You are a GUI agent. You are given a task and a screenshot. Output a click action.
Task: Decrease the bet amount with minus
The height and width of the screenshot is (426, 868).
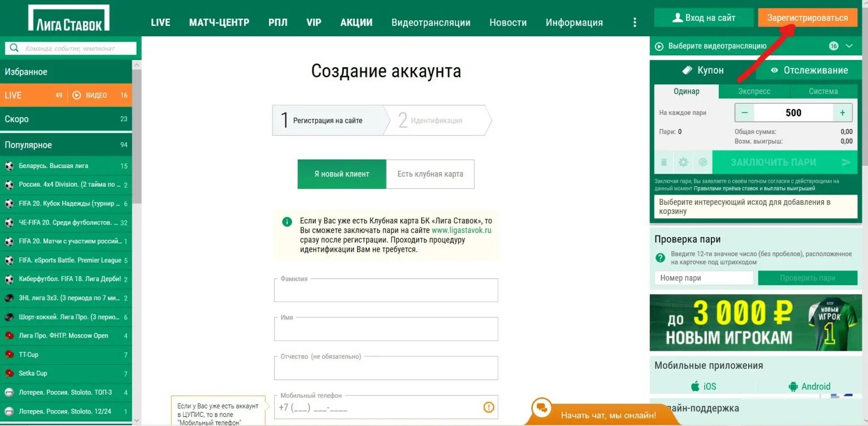(744, 113)
